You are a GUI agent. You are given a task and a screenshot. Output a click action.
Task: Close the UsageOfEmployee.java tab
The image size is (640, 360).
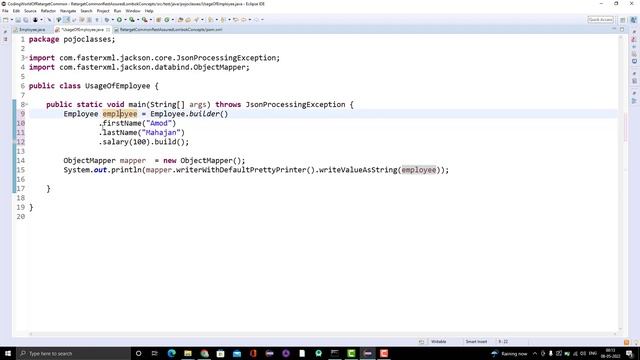[x=108, y=30]
